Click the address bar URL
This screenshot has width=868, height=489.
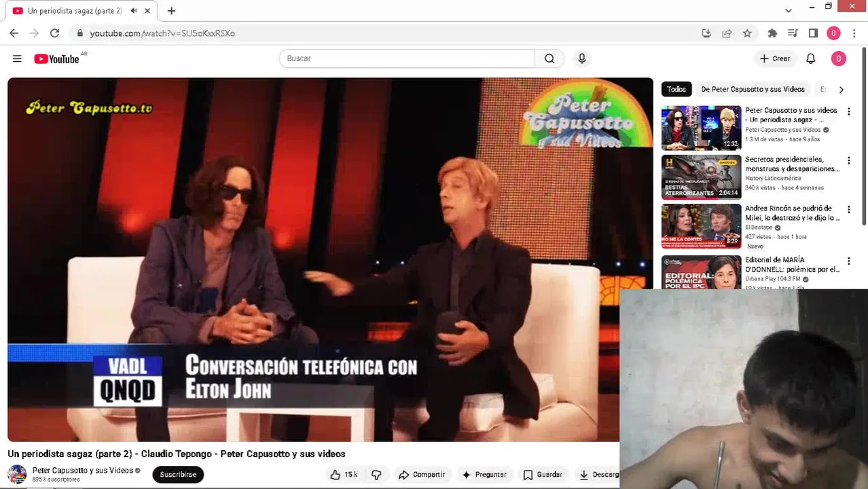point(162,33)
